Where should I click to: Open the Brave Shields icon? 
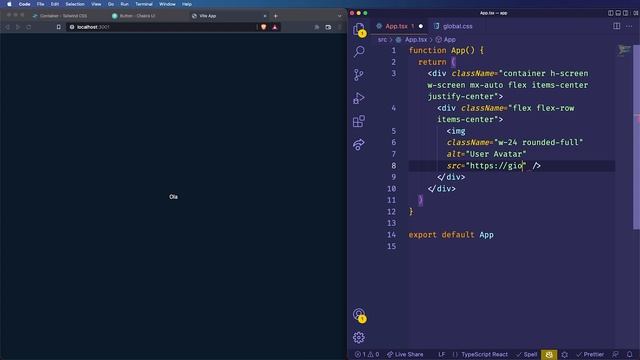(x=264, y=27)
